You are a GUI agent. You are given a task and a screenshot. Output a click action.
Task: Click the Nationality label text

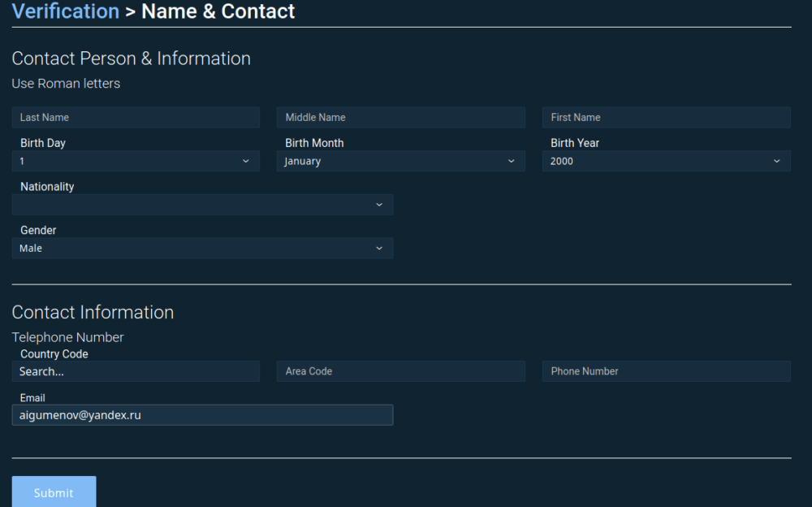coord(47,187)
